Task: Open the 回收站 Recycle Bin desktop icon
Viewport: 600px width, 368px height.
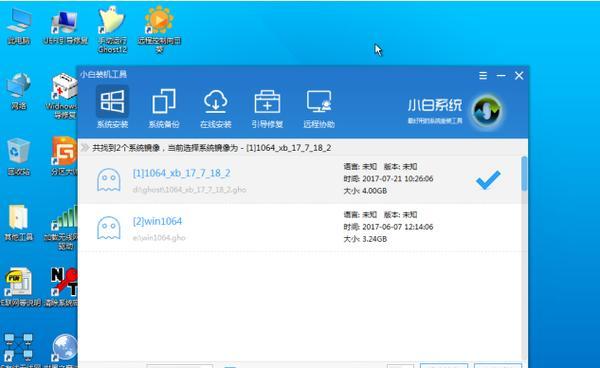Action: tap(18, 157)
